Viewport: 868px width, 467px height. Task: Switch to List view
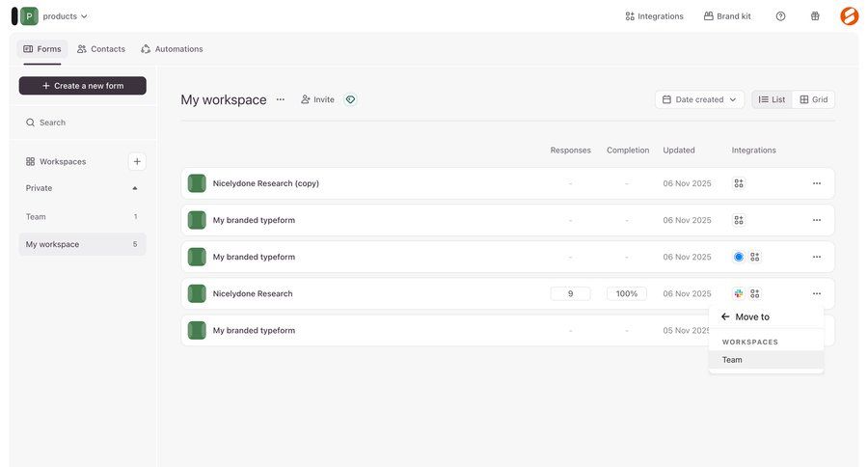pos(772,99)
